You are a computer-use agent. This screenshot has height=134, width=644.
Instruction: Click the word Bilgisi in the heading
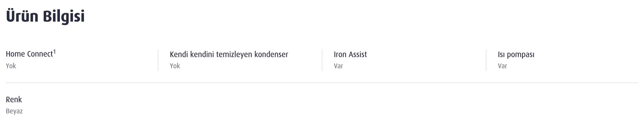click(64, 17)
